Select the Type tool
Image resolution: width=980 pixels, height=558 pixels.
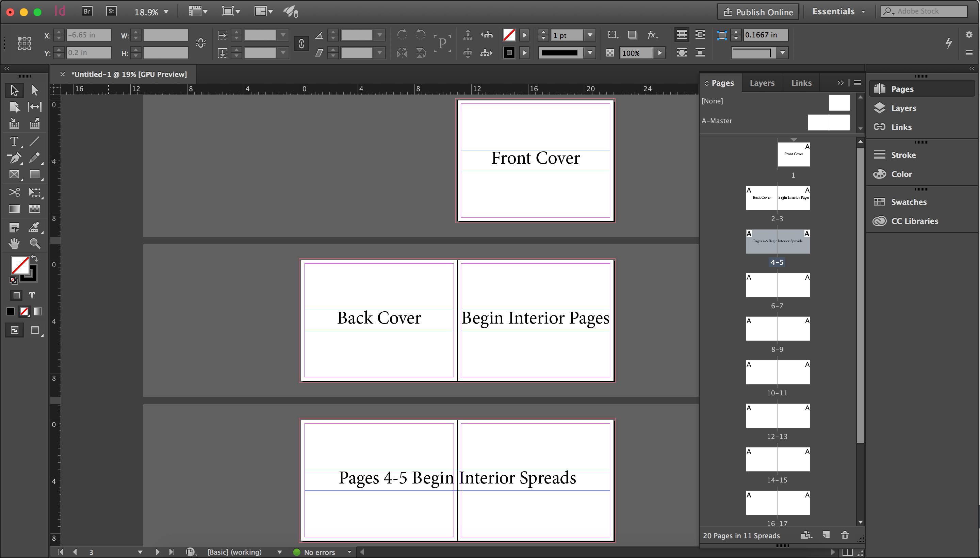click(x=14, y=142)
